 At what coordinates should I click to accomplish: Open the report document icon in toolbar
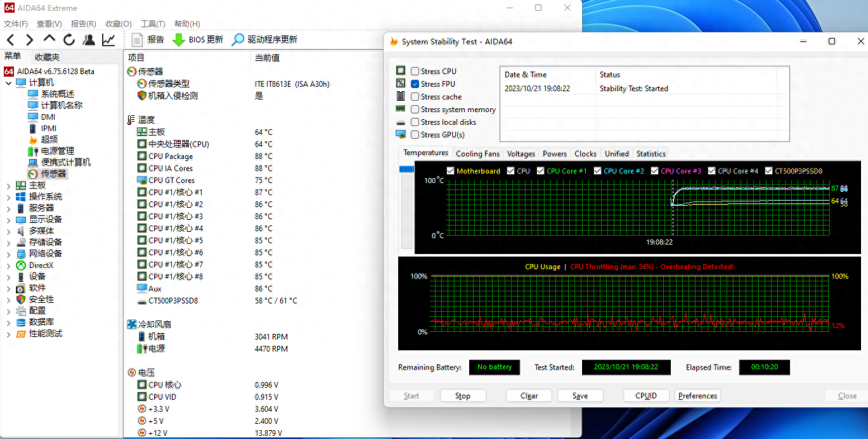pos(137,40)
